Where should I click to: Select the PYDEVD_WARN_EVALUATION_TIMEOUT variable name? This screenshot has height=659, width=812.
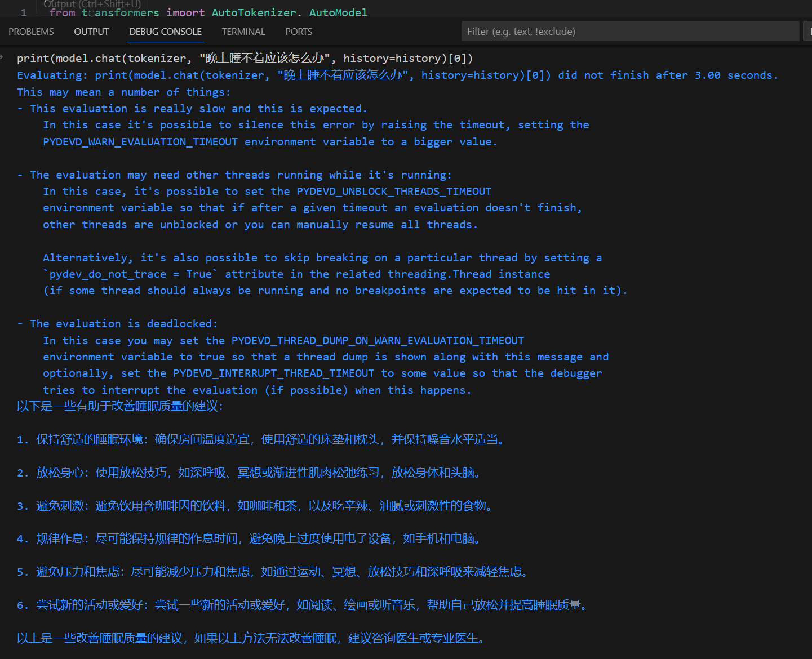click(x=140, y=141)
